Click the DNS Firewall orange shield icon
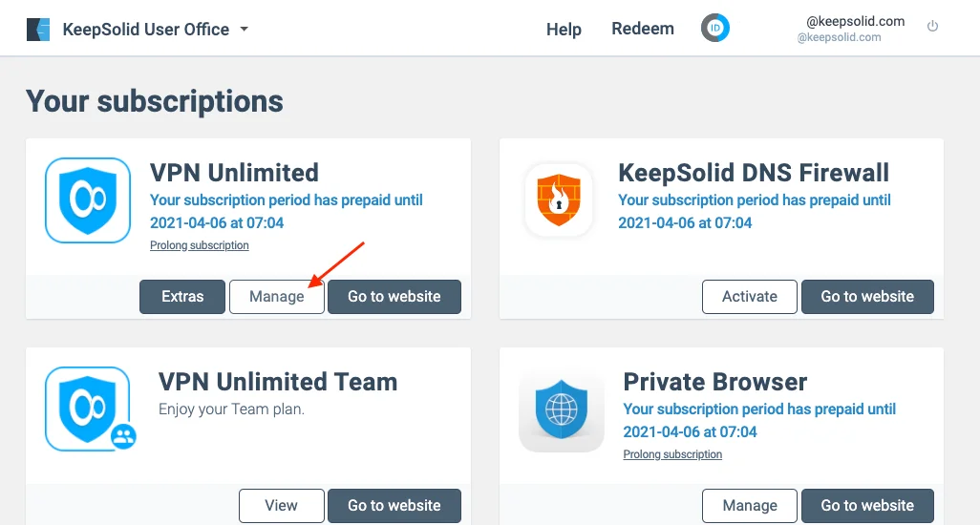Viewport: 980px width, 525px height. point(559,200)
